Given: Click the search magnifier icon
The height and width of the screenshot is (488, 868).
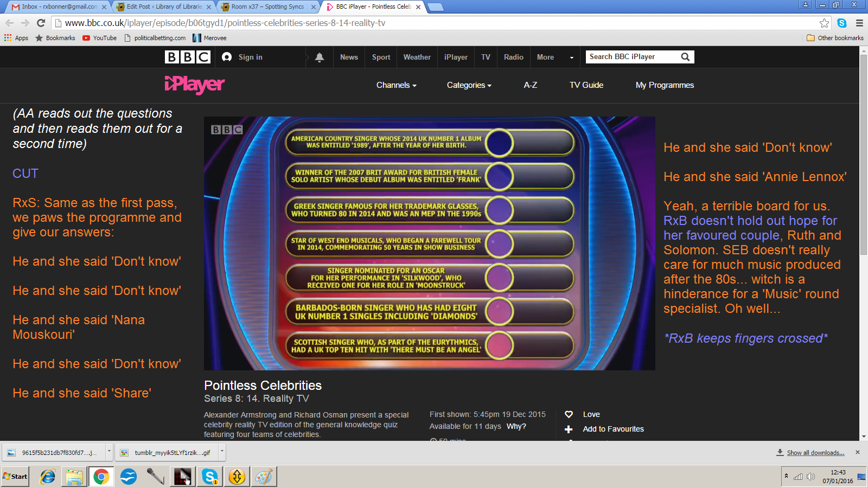Looking at the screenshot, I should click(x=685, y=57).
